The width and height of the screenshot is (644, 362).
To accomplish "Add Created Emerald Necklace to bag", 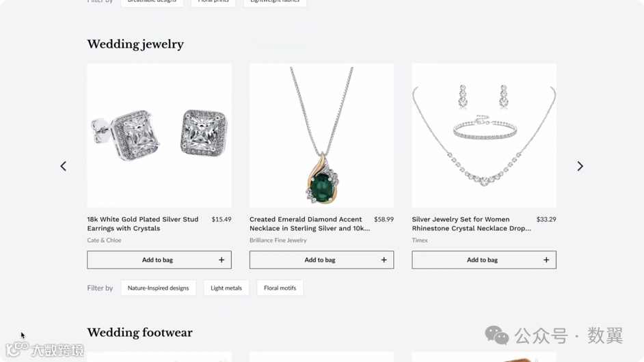I will tap(321, 260).
